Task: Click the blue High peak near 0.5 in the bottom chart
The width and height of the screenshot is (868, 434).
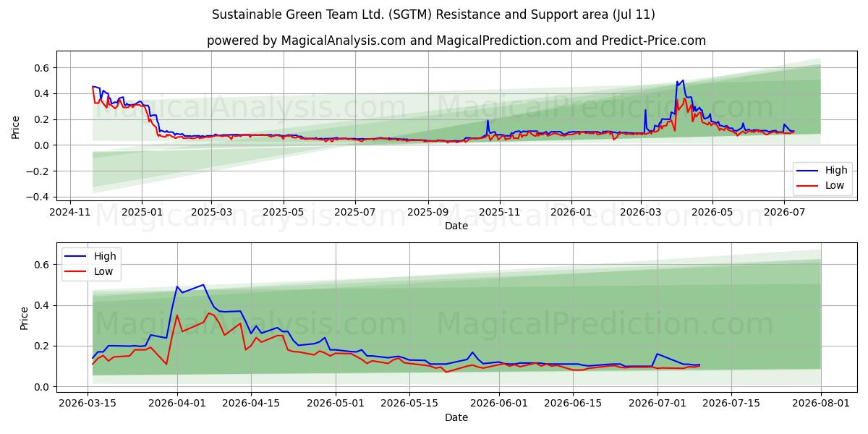Action: tap(203, 285)
